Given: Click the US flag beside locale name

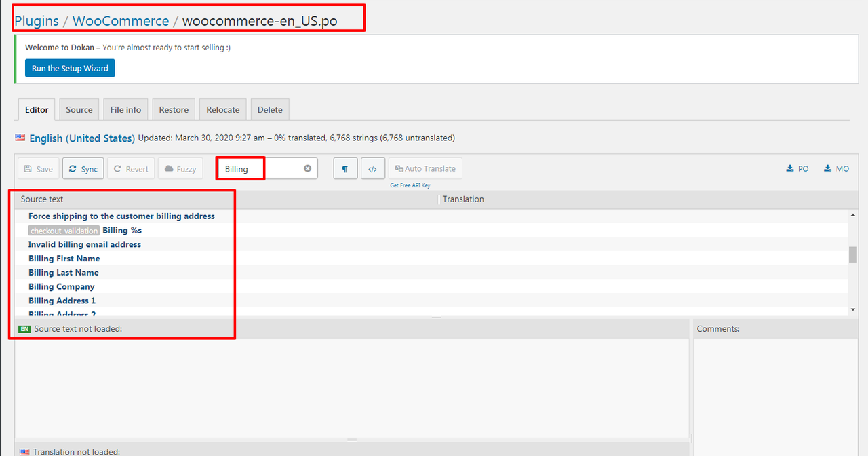Looking at the screenshot, I should (x=20, y=137).
